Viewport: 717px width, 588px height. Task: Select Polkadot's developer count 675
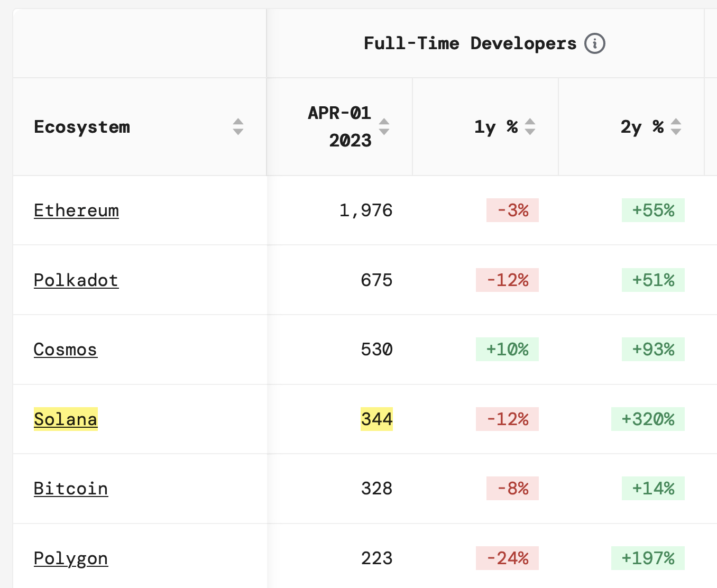click(x=376, y=280)
